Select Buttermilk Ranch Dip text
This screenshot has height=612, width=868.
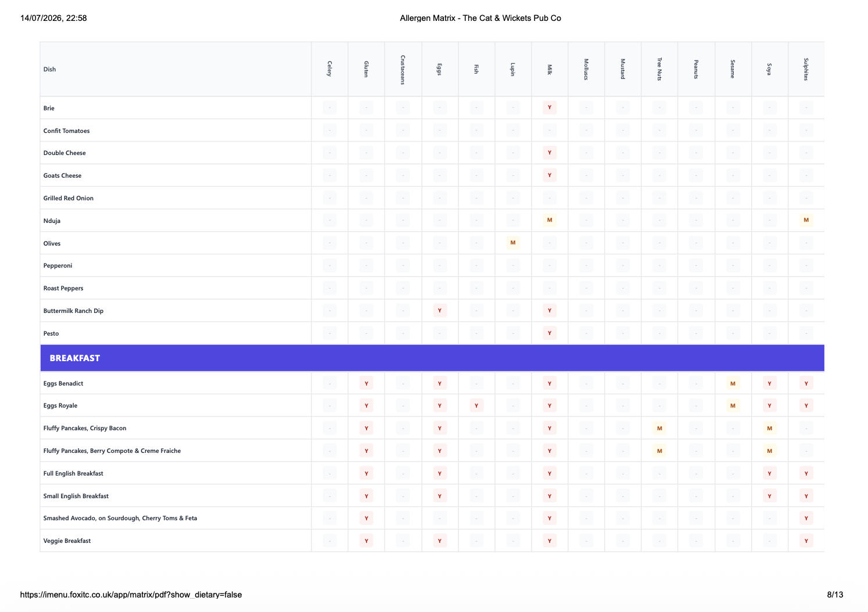[x=73, y=311]
